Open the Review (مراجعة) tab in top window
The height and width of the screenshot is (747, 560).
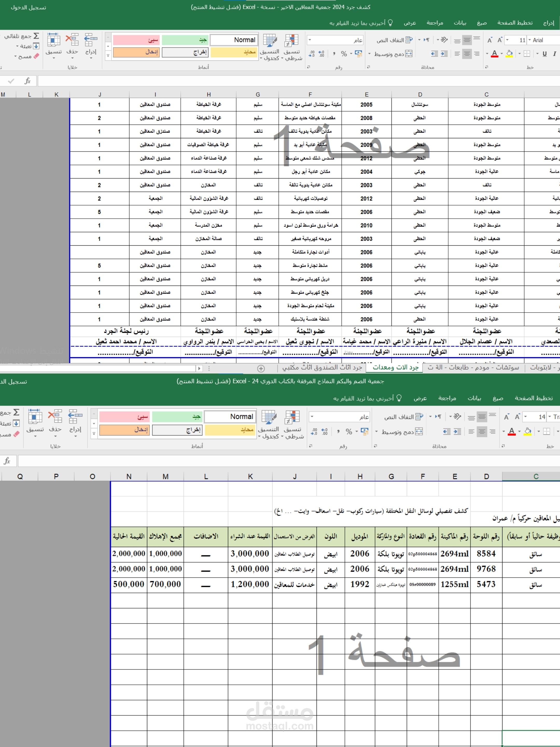[435, 23]
